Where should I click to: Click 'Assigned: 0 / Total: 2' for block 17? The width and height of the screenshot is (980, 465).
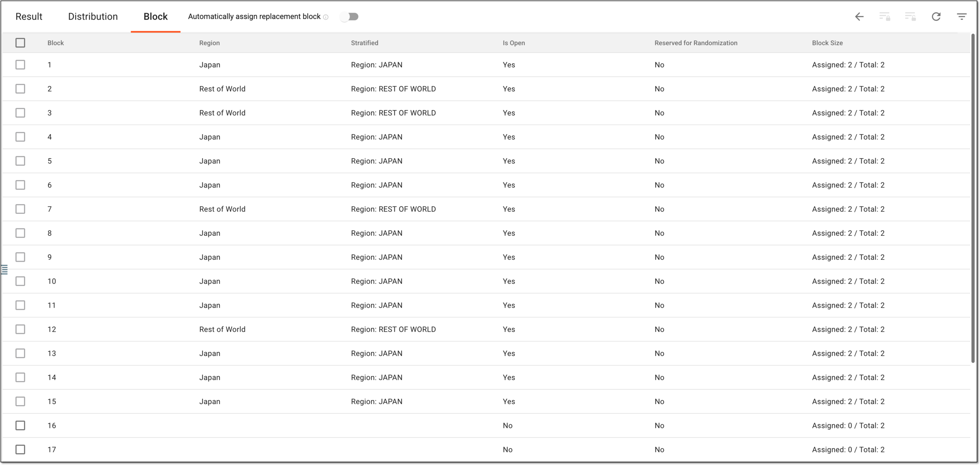pyautogui.click(x=848, y=450)
